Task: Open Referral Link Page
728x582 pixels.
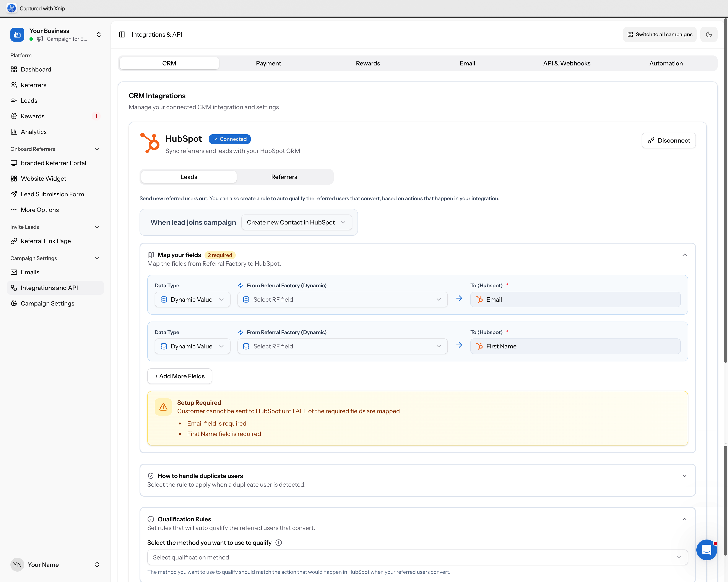Action: click(45, 241)
